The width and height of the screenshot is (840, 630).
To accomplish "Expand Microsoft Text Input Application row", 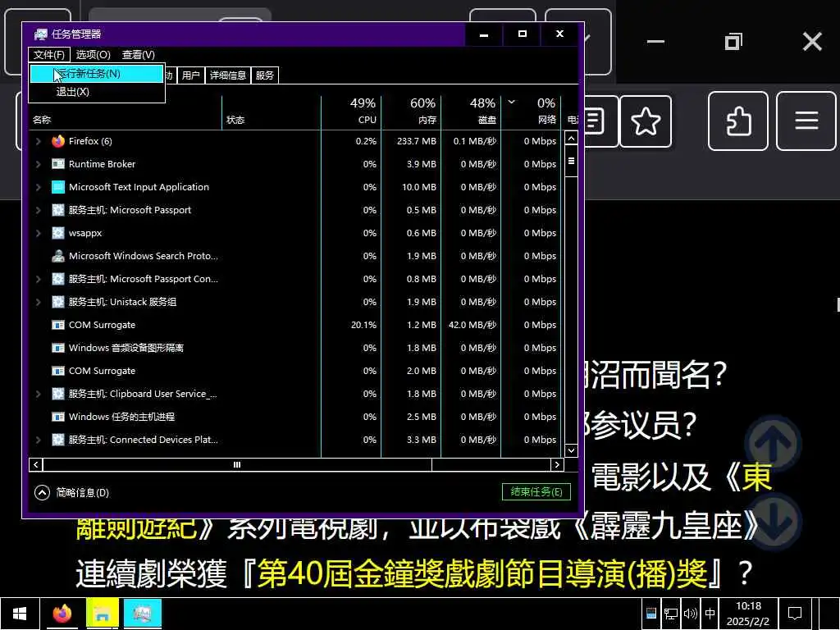I will [38, 188].
